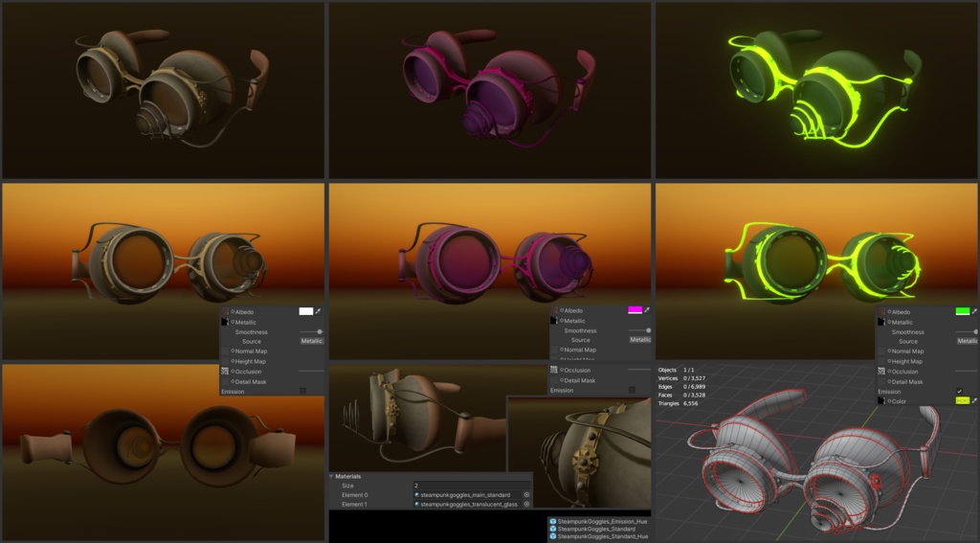Open Source dropdown in white-albedo panel
This screenshot has height=543, width=980.
coord(312,341)
